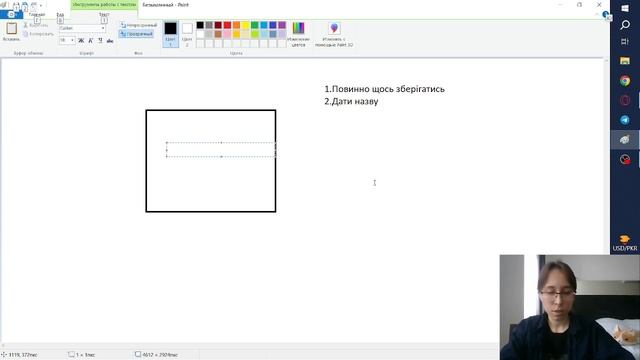Viewport: 640px width, 360px height.
Task: Toggle italic К text formatting
Action: pyautogui.click(x=91, y=40)
